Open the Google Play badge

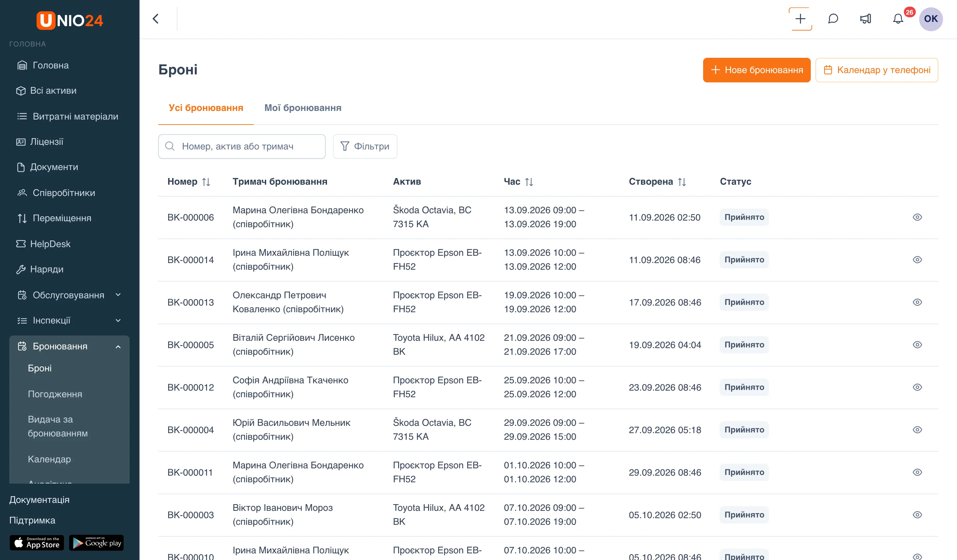[96, 542]
